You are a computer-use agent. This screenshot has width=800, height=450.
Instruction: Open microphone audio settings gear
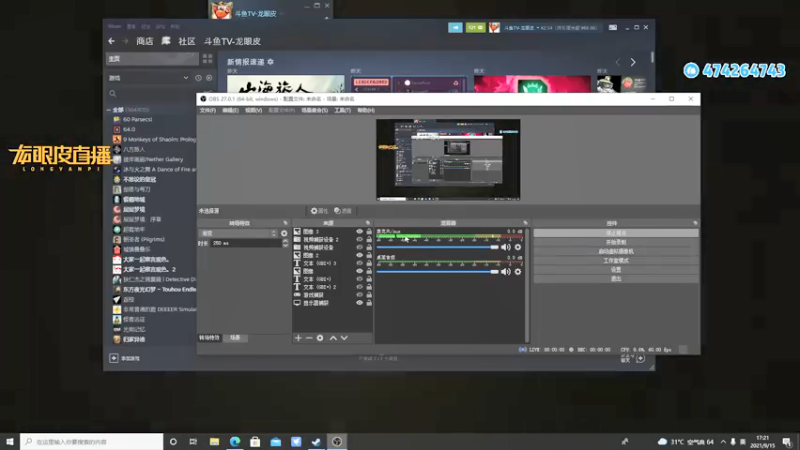tap(518, 247)
